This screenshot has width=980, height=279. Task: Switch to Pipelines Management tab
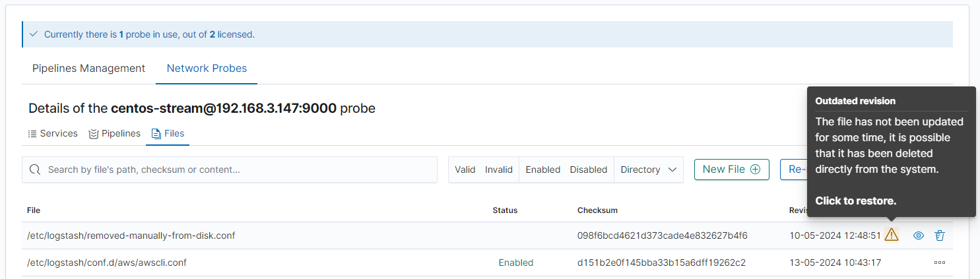coord(89,69)
